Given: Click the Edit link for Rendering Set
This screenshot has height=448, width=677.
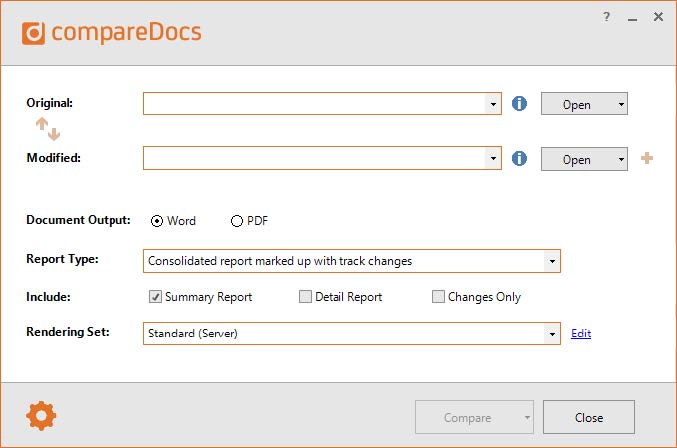Looking at the screenshot, I should tap(581, 333).
